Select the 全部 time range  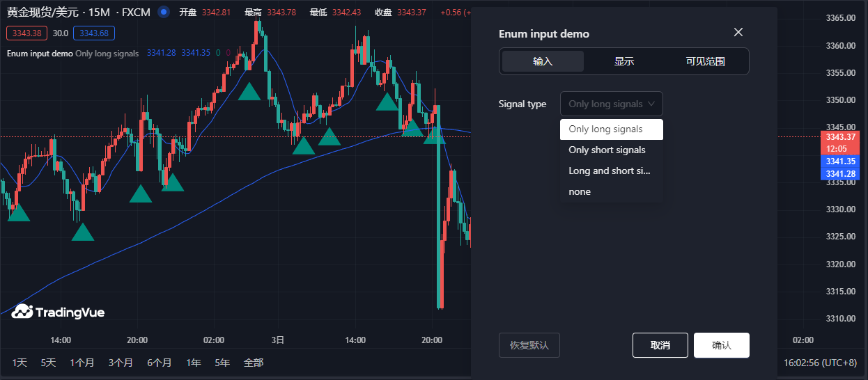pos(253,363)
